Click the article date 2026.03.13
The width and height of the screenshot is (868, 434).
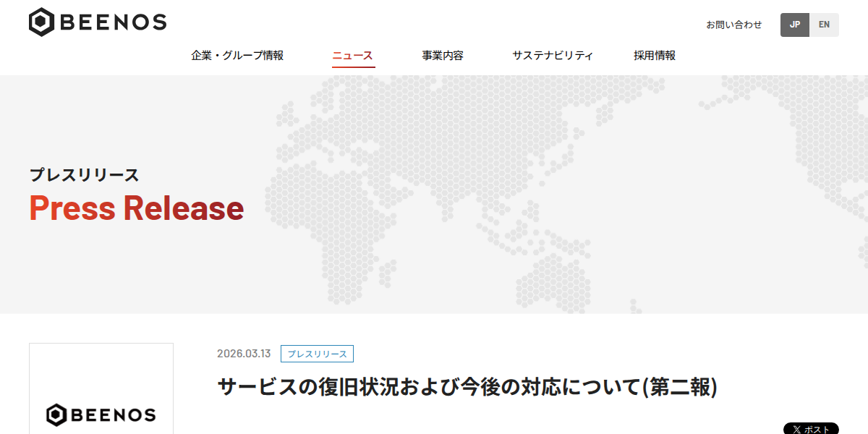tap(243, 354)
